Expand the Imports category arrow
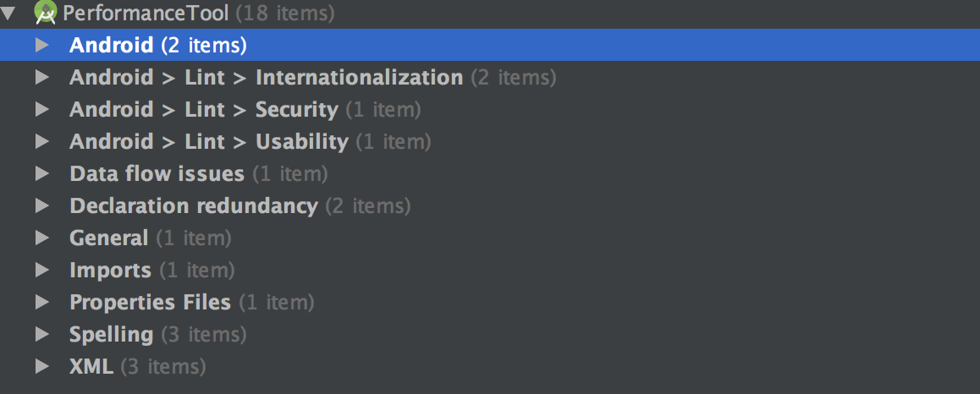 pos(41,270)
